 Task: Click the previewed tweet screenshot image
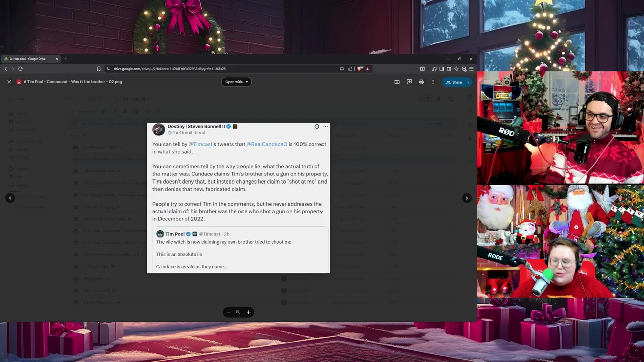coord(238,198)
